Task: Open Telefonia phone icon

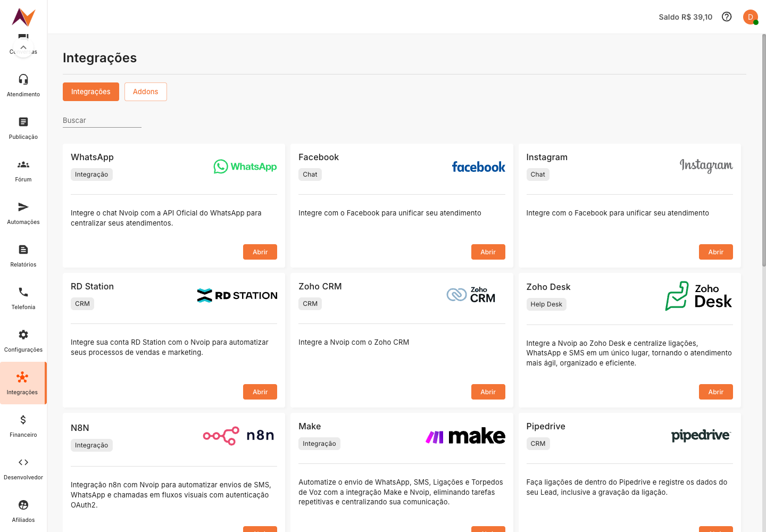Action: [23, 292]
